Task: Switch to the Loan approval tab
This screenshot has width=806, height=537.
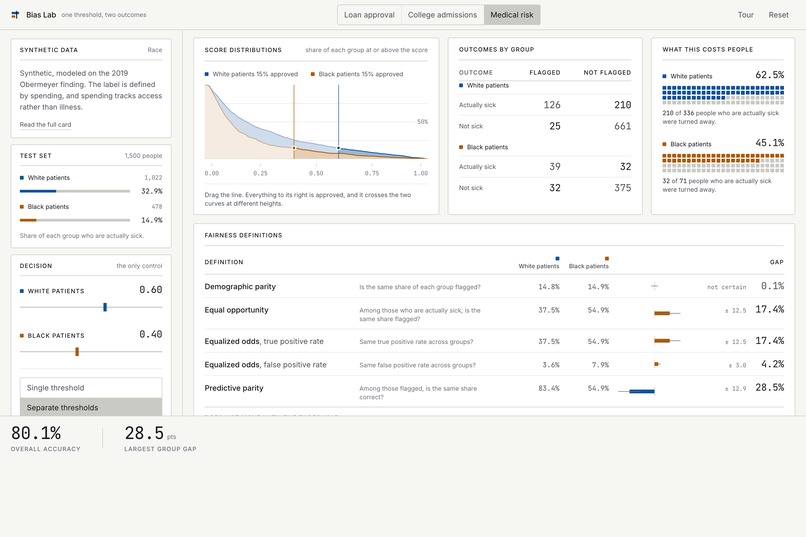Action: click(369, 15)
